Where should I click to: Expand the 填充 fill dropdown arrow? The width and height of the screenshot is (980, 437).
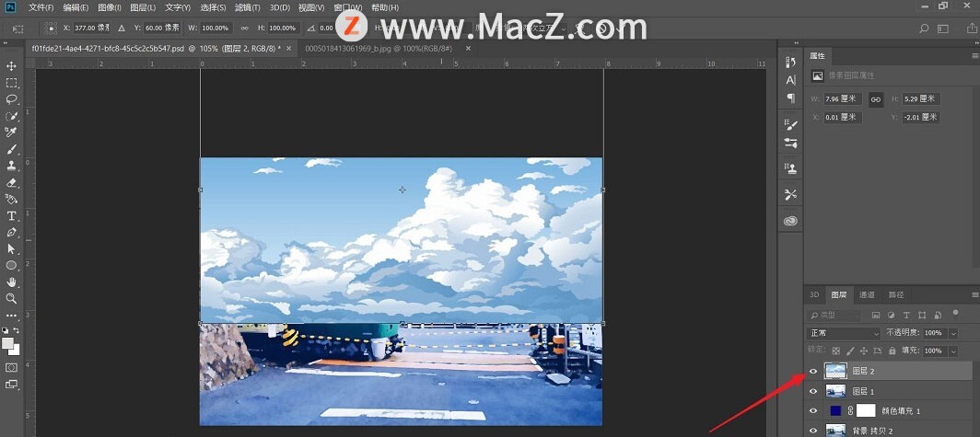[x=953, y=351]
